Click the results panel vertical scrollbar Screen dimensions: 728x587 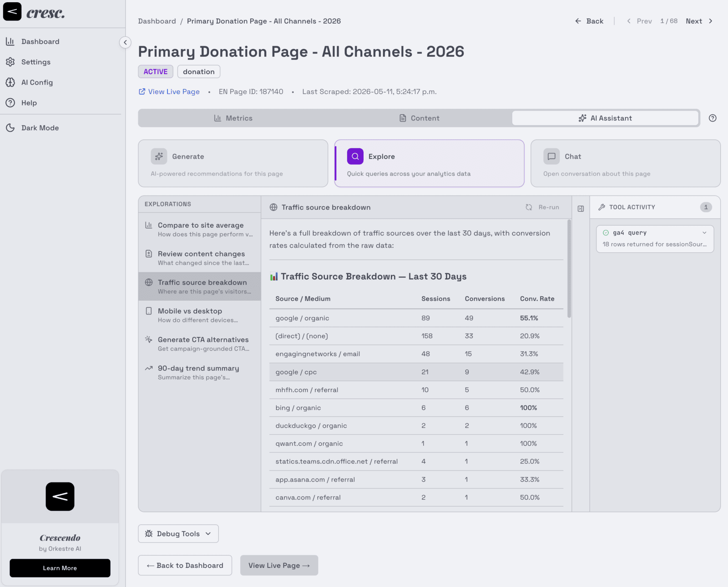pyautogui.click(x=569, y=269)
